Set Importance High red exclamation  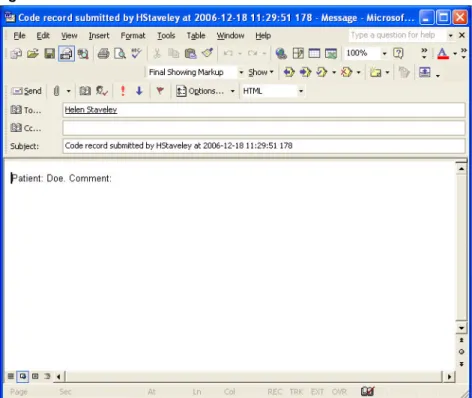123,91
